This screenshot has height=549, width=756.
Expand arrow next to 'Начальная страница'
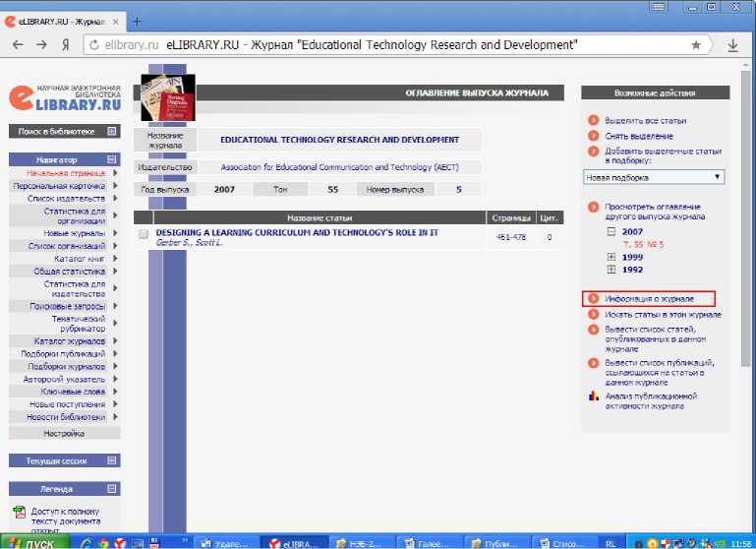(115, 173)
